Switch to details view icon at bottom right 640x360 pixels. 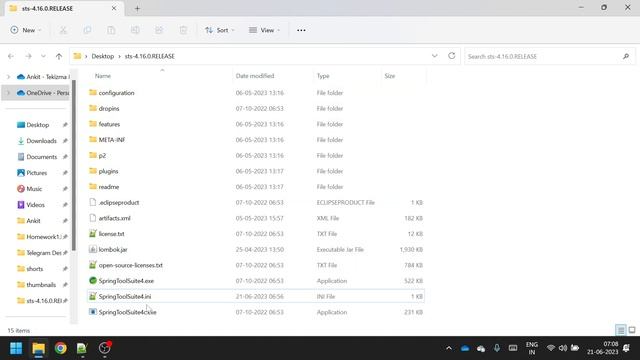[620, 330]
